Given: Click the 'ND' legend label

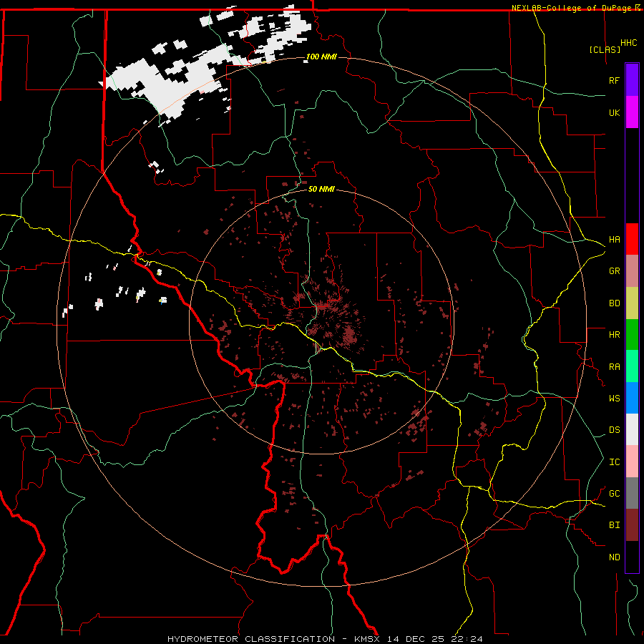Looking at the screenshot, I should pyautogui.click(x=614, y=557).
